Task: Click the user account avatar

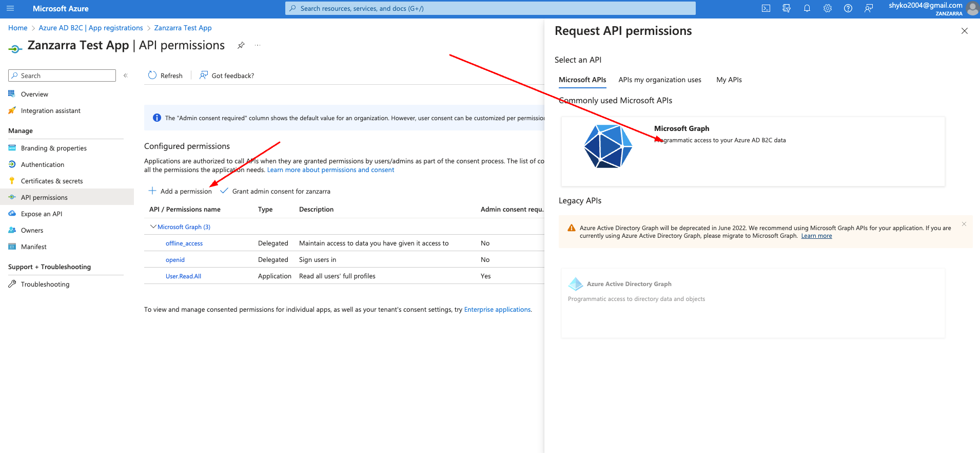Action: (x=972, y=8)
